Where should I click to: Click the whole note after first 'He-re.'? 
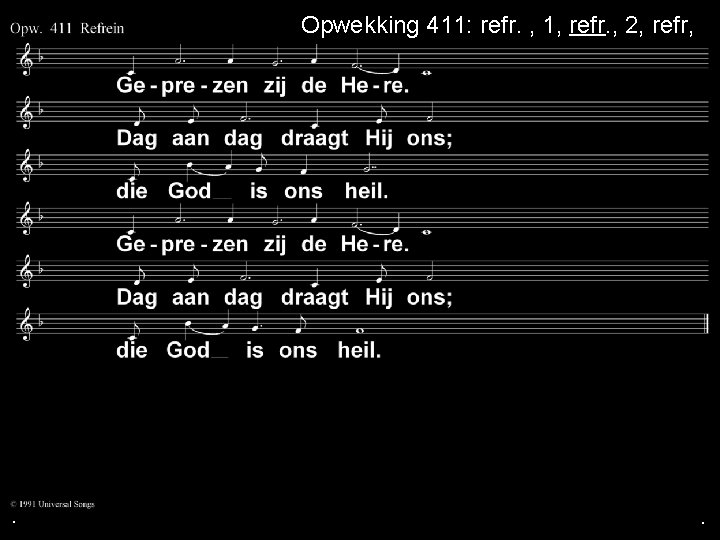point(427,73)
